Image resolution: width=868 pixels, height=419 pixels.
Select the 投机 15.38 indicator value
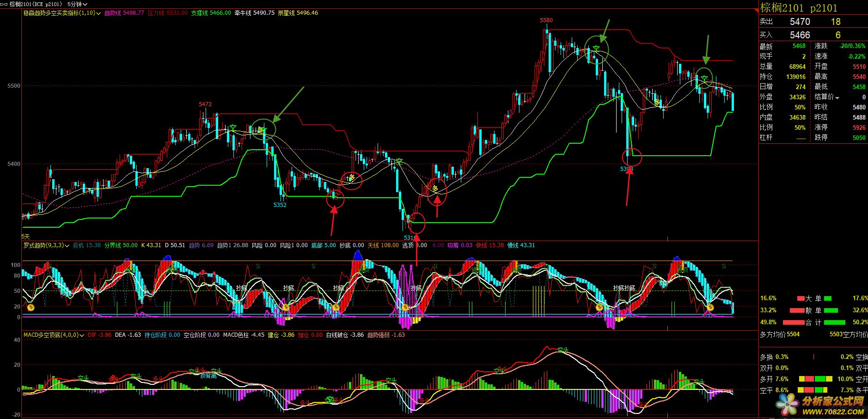86,245
